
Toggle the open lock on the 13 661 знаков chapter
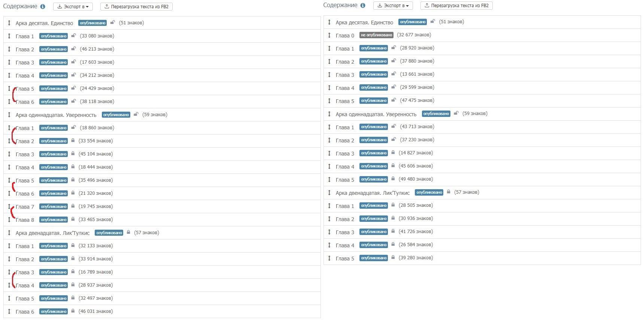point(394,74)
